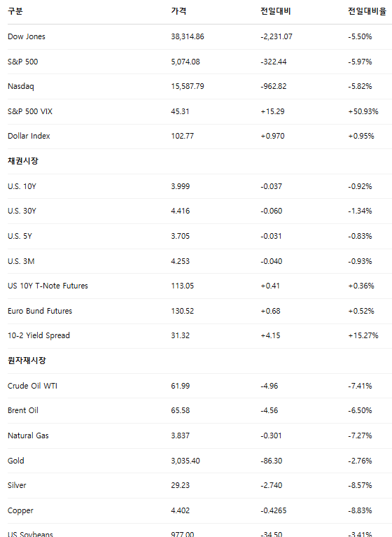Screen dimensions: 392x537
Task: Click the 전일대비 column header
Action: point(276,11)
